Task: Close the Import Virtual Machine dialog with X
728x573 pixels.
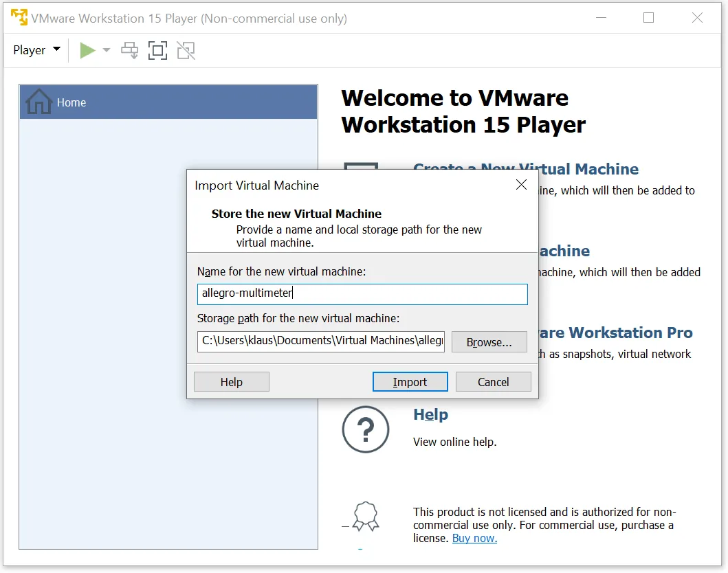Action: coord(521,185)
